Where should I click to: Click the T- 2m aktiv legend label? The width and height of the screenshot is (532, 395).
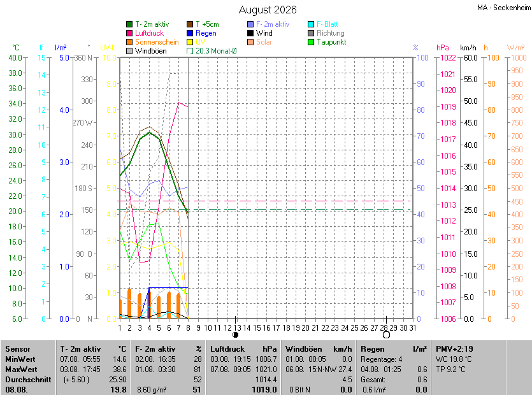point(152,24)
